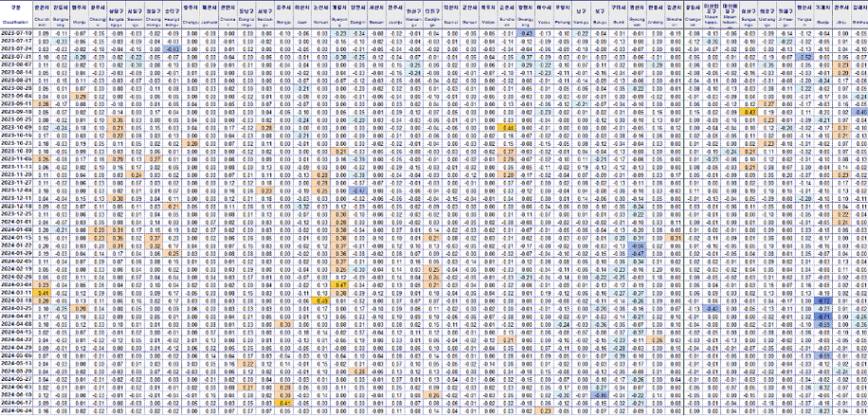
Task: Select highlighted 0.44 cell in 2023-10-09 row
Action: [x=506, y=127]
